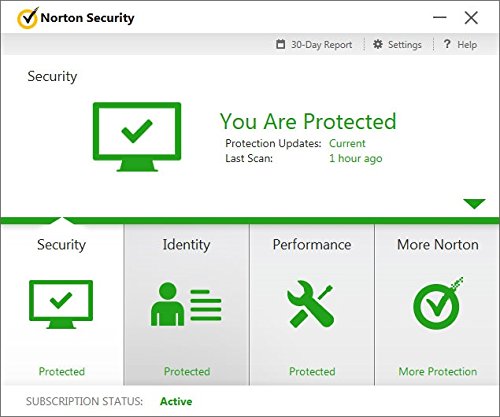Click the Performance wrench and screwdriver icon
500x417 pixels.
pos(310,304)
